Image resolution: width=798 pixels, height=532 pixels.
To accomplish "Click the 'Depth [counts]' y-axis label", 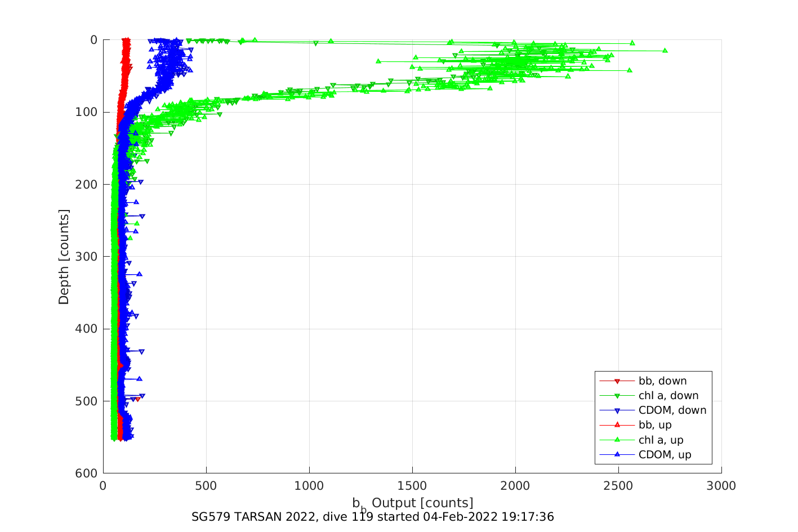I will coord(64,257).
